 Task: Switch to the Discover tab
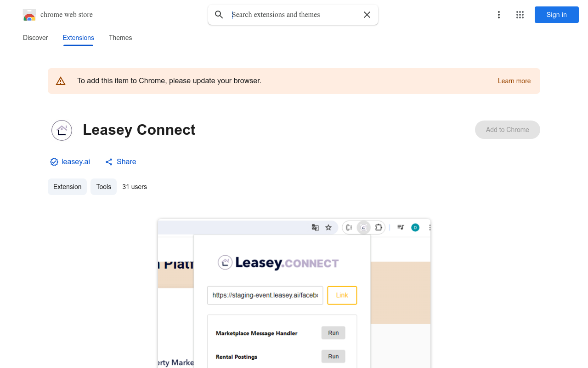(x=35, y=38)
